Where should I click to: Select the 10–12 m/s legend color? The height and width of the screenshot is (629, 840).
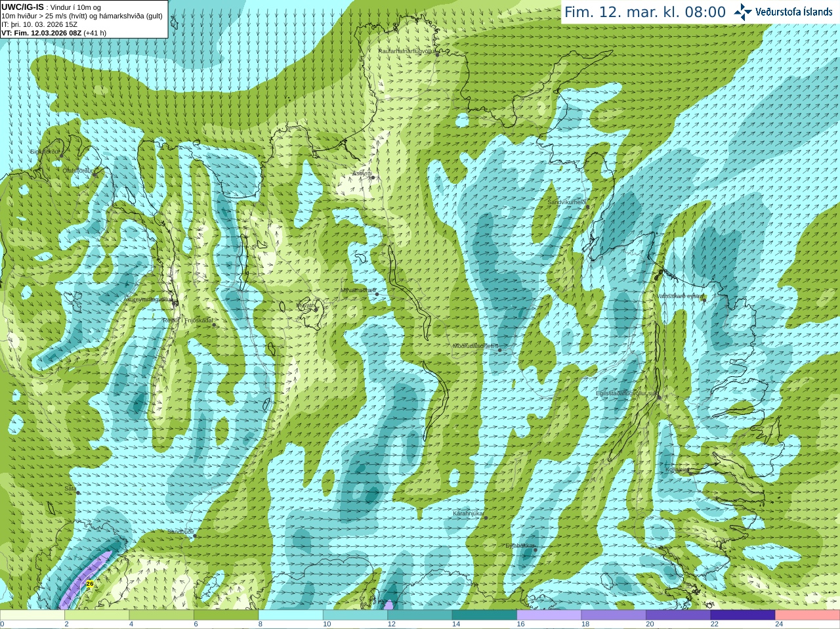pyautogui.click(x=355, y=615)
